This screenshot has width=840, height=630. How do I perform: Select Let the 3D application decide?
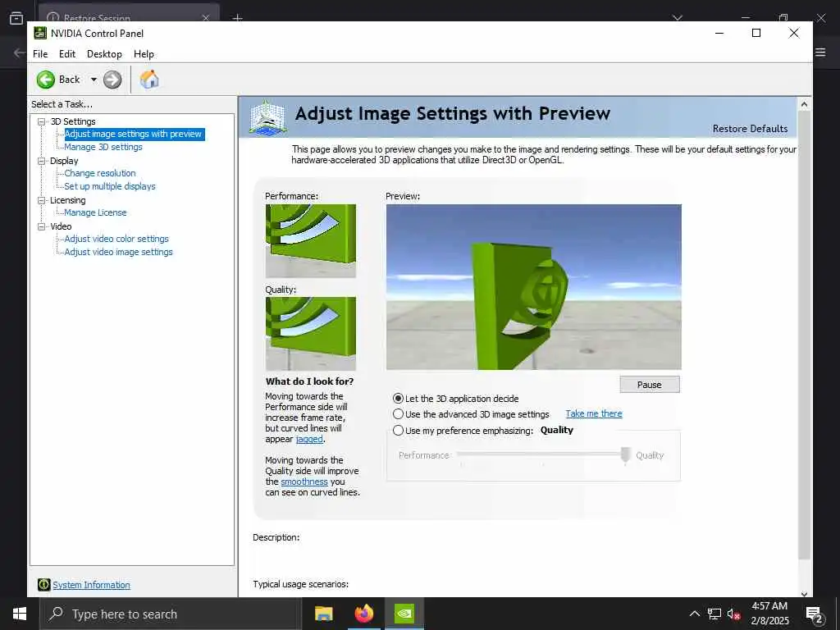pos(398,399)
